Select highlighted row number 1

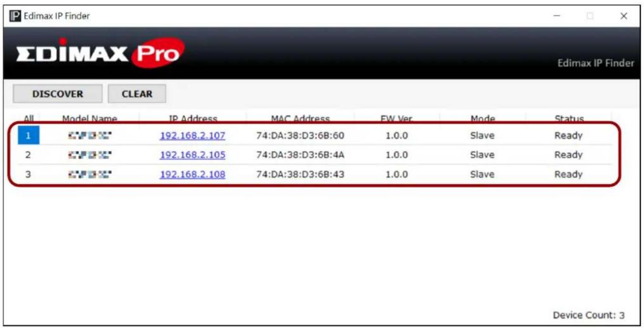click(x=28, y=136)
